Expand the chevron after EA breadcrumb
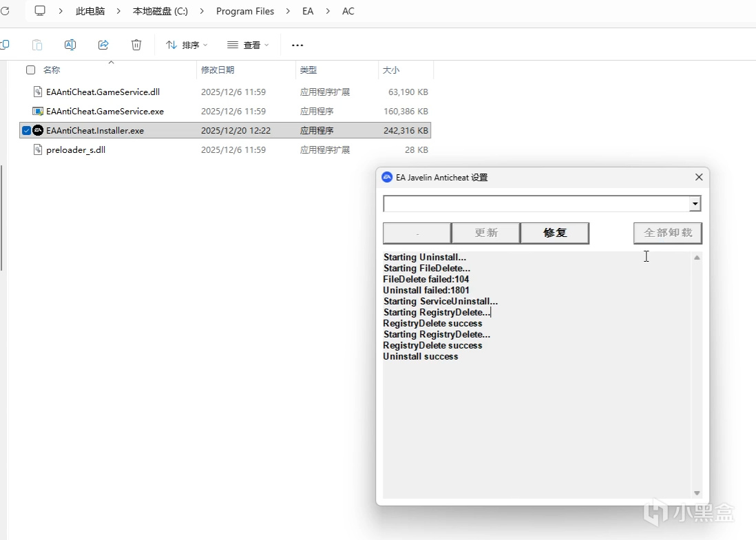This screenshot has width=756, height=540. 328,10
